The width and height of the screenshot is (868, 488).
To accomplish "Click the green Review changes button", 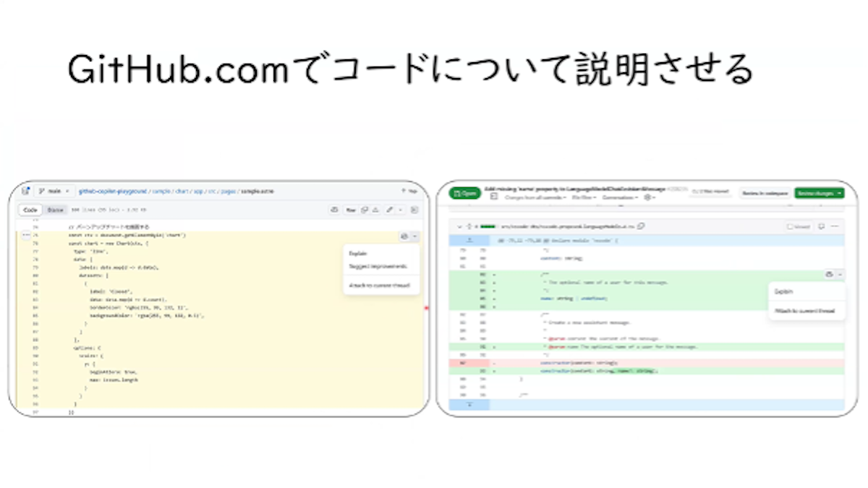I will tap(820, 193).
